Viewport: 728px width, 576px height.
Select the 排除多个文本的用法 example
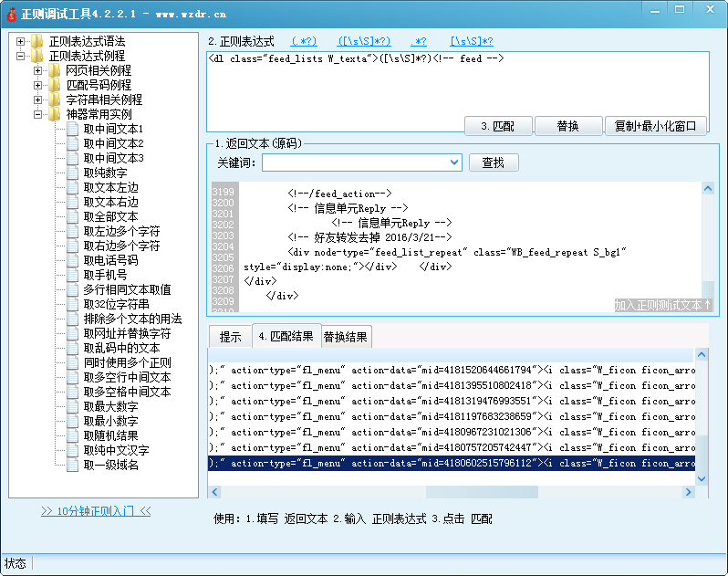tap(132, 319)
